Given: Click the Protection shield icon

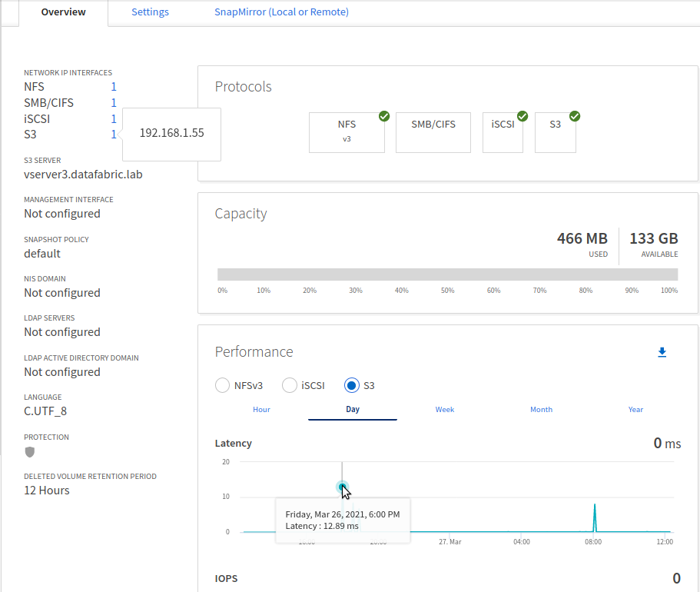Looking at the screenshot, I should coord(29,452).
